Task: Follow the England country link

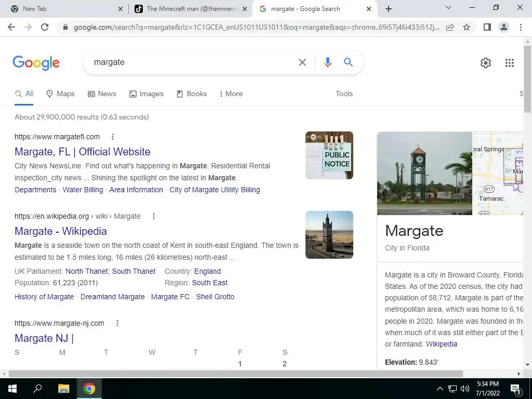Action: point(207,271)
